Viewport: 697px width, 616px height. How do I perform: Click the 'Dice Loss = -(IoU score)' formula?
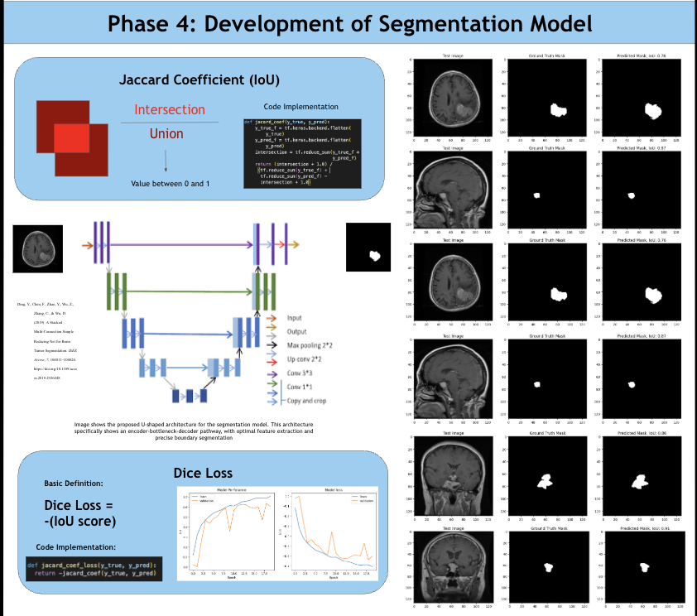tap(80, 513)
